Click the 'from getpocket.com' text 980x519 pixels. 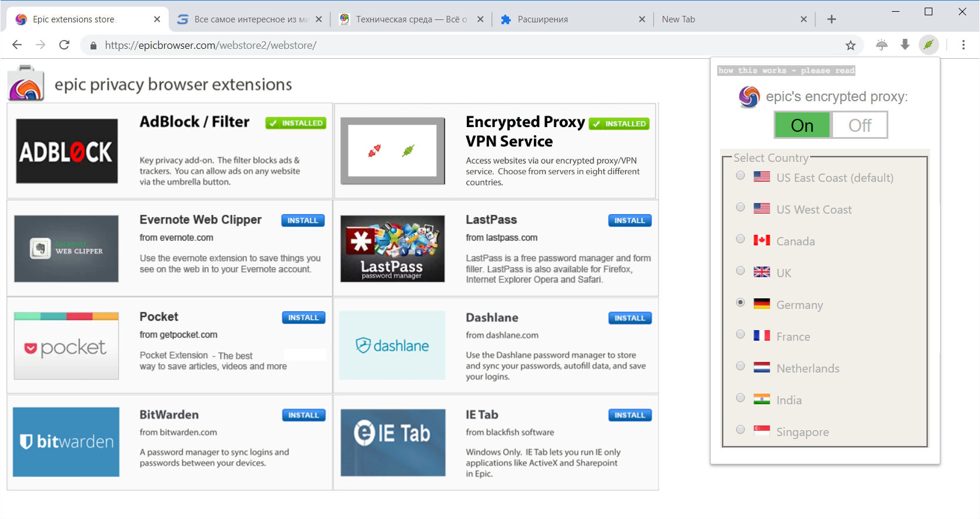[179, 335]
